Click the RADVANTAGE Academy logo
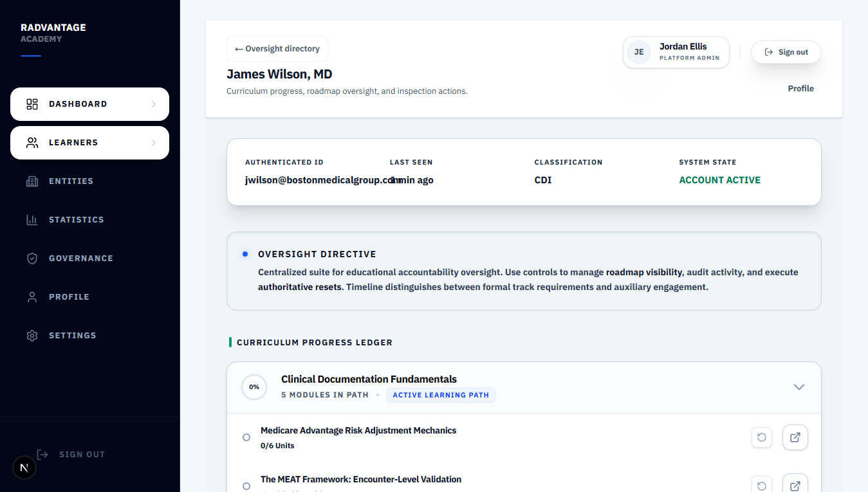Viewport: 868px width, 492px height. coord(53,33)
